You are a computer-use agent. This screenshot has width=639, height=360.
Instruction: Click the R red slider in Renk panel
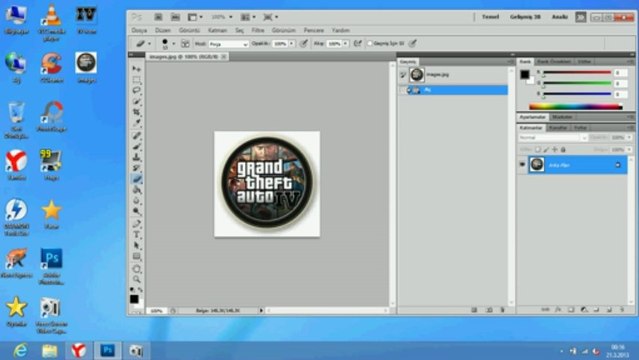[x=577, y=73]
